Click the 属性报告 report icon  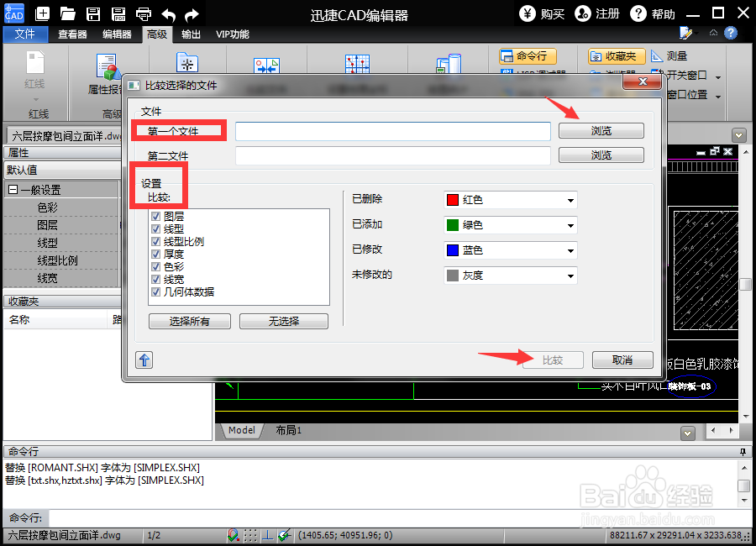[108, 66]
